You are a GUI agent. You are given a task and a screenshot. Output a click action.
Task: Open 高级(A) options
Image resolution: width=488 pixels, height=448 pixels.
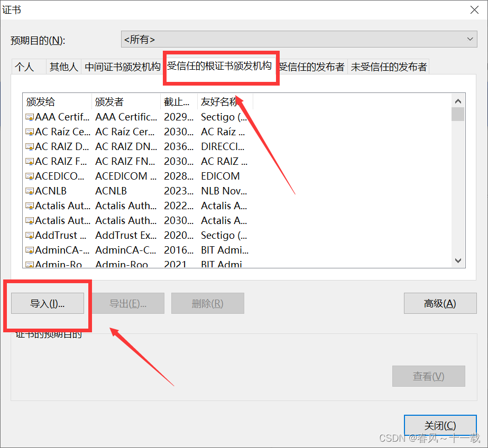click(x=440, y=303)
